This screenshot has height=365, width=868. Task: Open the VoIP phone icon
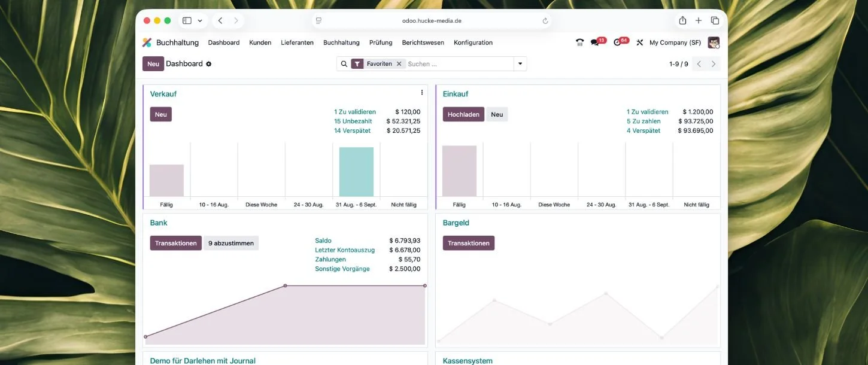tap(579, 42)
